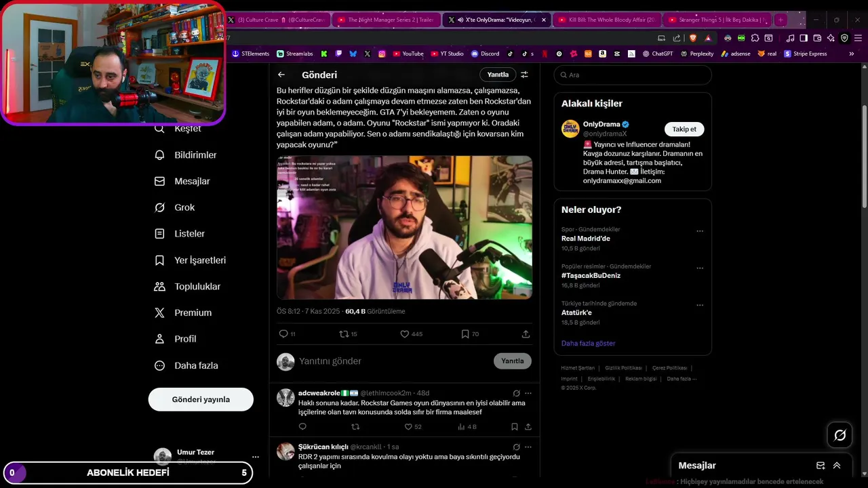Screen dimensions: 868x488
Task: Click the Yanıtını gönder reply field
Action: point(393,361)
